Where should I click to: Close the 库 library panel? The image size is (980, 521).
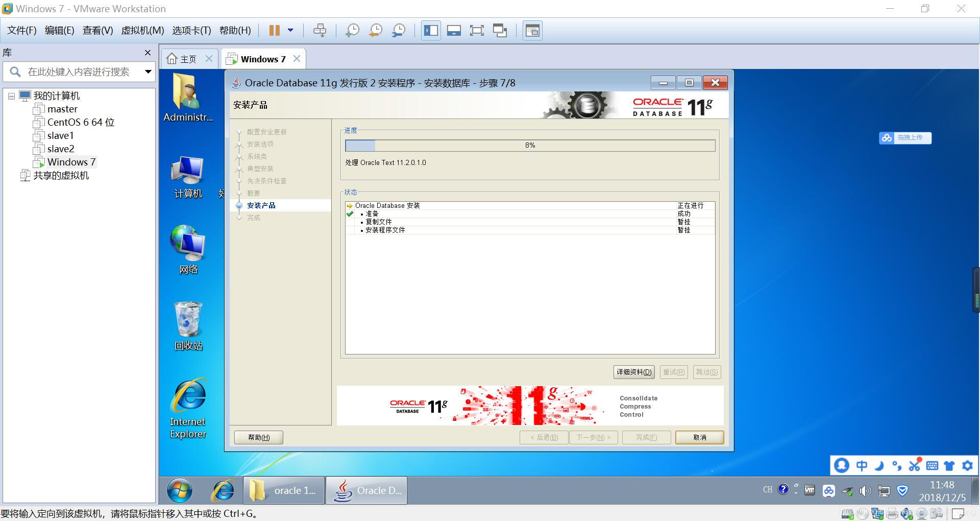pyautogui.click(x=148, y=53)
